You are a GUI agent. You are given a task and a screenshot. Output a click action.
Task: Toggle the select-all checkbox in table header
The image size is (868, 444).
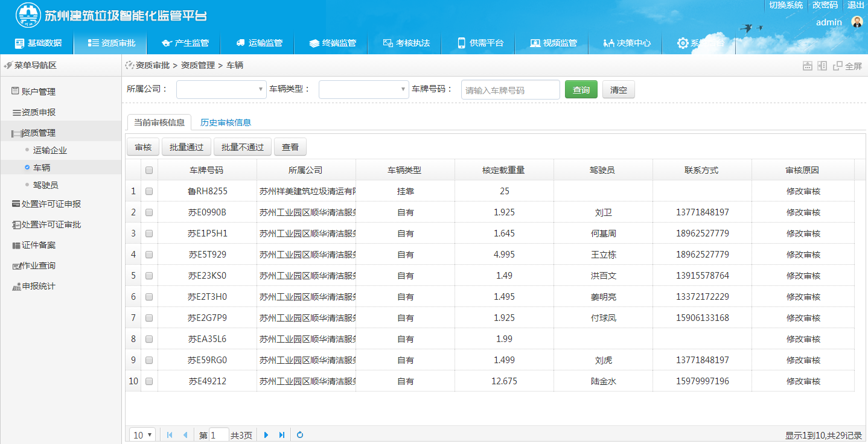149,170
